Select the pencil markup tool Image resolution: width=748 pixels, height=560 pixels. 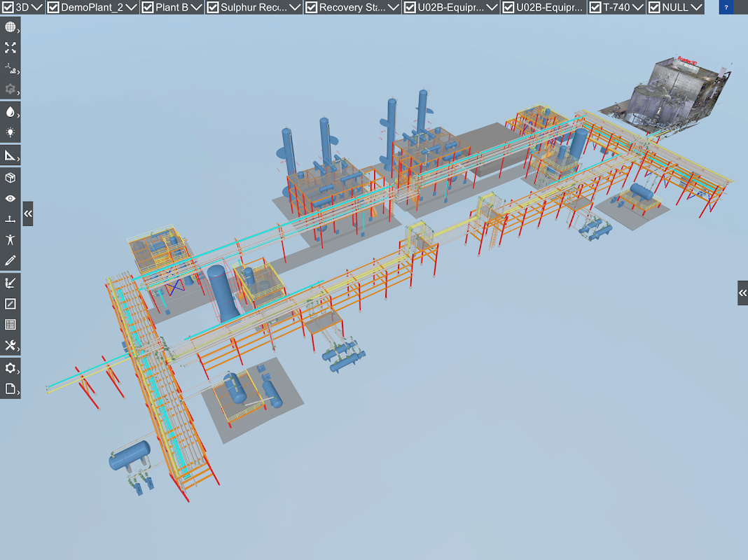(x=10, y=260)
